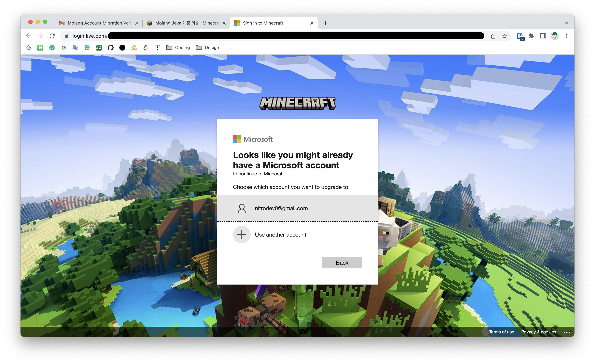Toggle the browser side panel icon
Viewport: 595px width, 364px height.
point(543,36)
